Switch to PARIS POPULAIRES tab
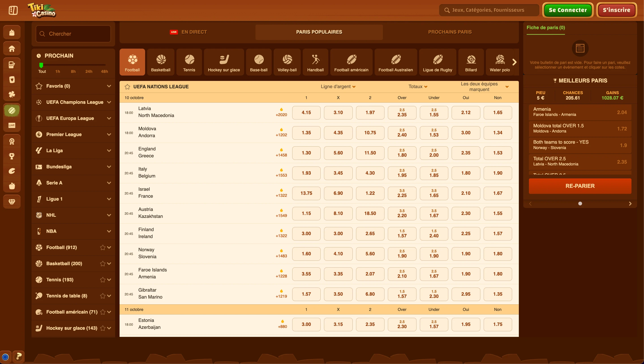644x364 pixels. (319, 32)
